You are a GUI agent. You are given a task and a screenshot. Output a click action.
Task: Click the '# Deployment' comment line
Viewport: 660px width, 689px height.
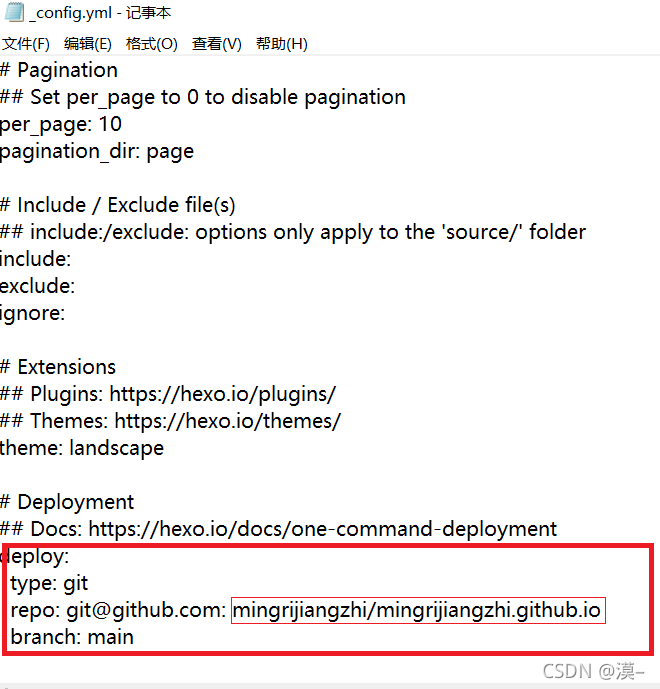click(x=67, y=502)
